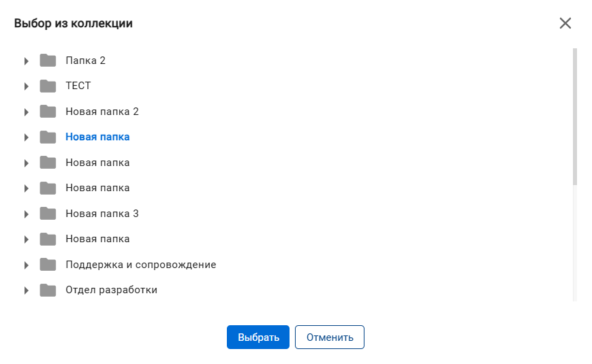Viewport: 592px width, 364px height.
Task: Expand the Новая папка 2 arrow
Action: (26, 112)
